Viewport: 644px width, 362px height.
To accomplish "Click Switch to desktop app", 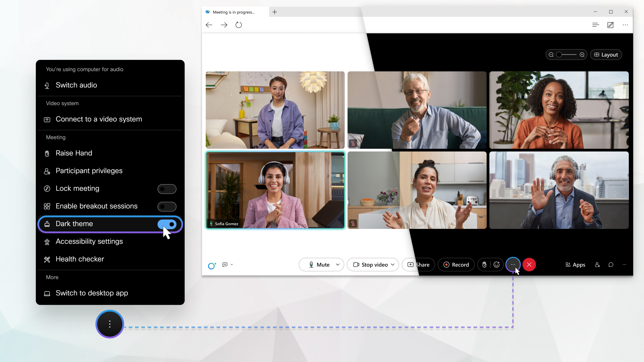I will click(x=91, y=293).
